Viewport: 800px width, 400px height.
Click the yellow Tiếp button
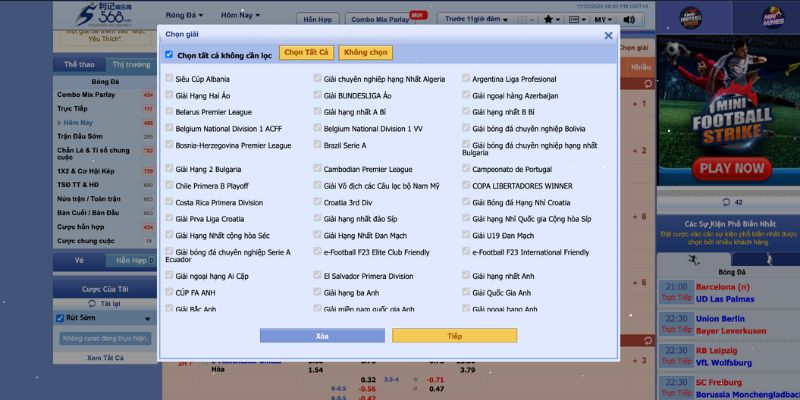455,336
